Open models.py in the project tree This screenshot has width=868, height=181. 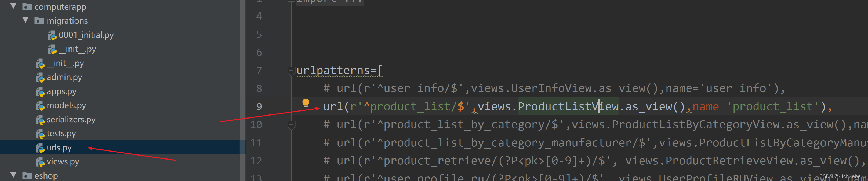66,105
